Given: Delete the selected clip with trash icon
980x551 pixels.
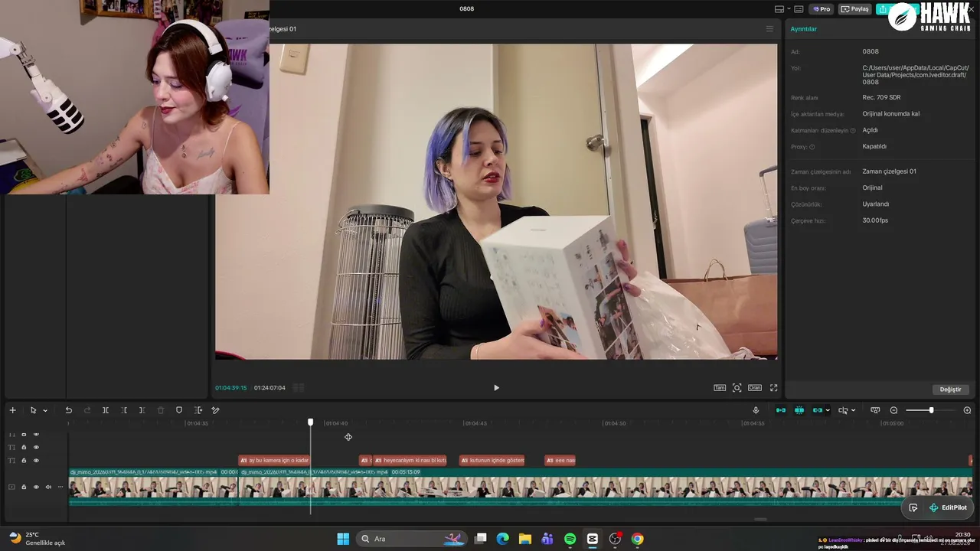Looking at the screenshot, I should pyautogui.click(x=161, y=410).
